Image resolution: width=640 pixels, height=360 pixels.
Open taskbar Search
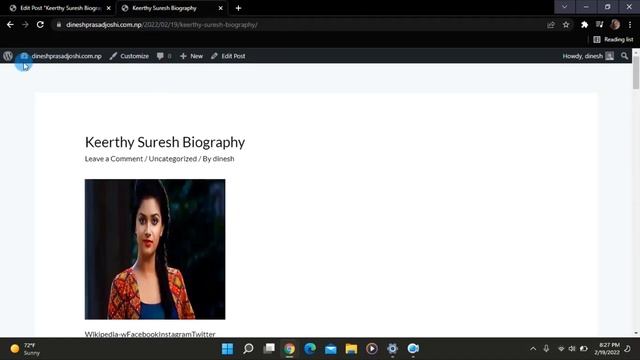point(248,349)
